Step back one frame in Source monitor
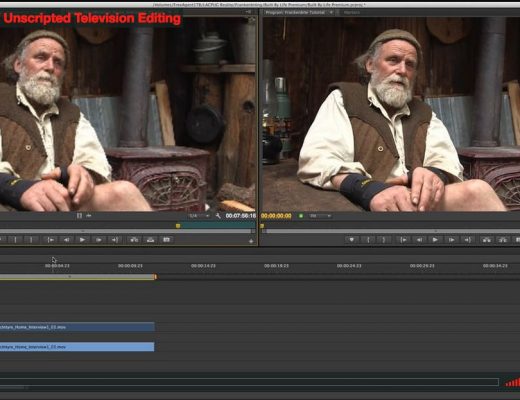 (67, 240)
